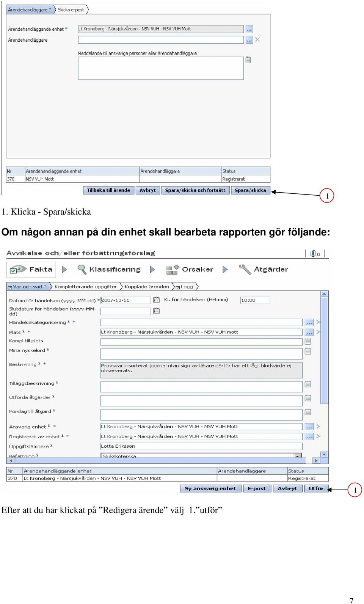Click the horizontal scrollbar right arrow
Screen dimensions: 364x604
pos(316,461)
